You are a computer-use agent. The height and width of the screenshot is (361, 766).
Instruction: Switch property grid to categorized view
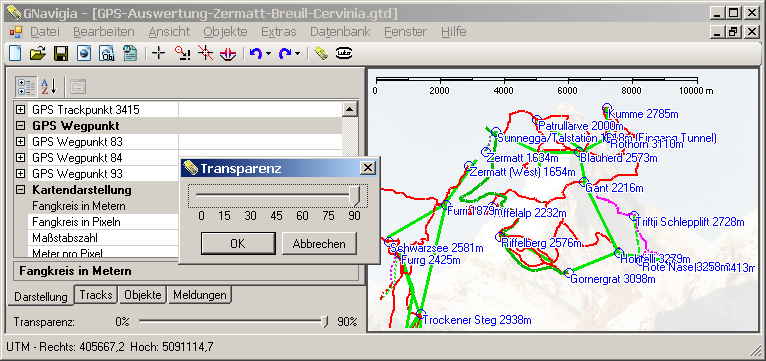(x=25, y=86)
